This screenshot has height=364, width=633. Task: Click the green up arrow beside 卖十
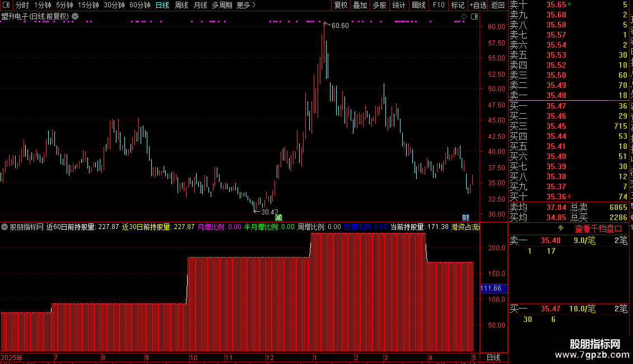click(x=569, y=4)
